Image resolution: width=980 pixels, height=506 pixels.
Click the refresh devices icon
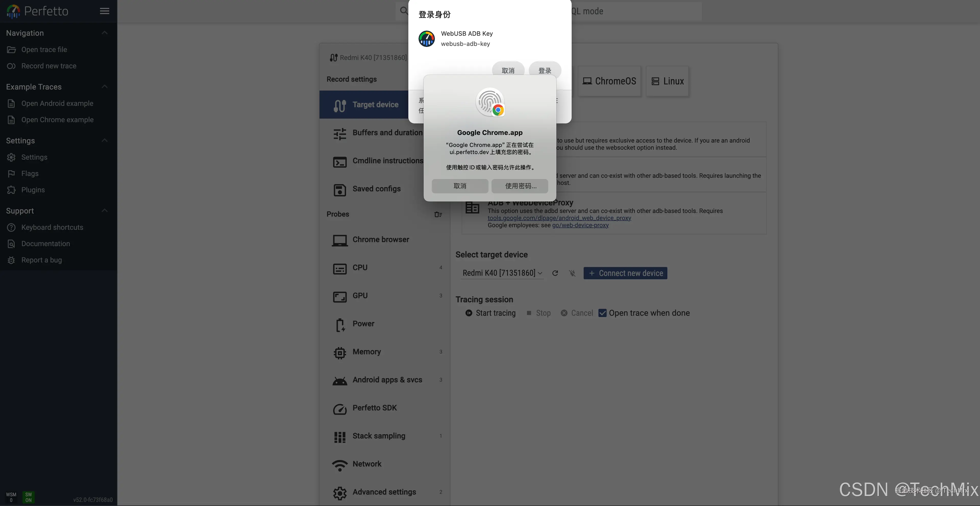(x=555, y=273)
